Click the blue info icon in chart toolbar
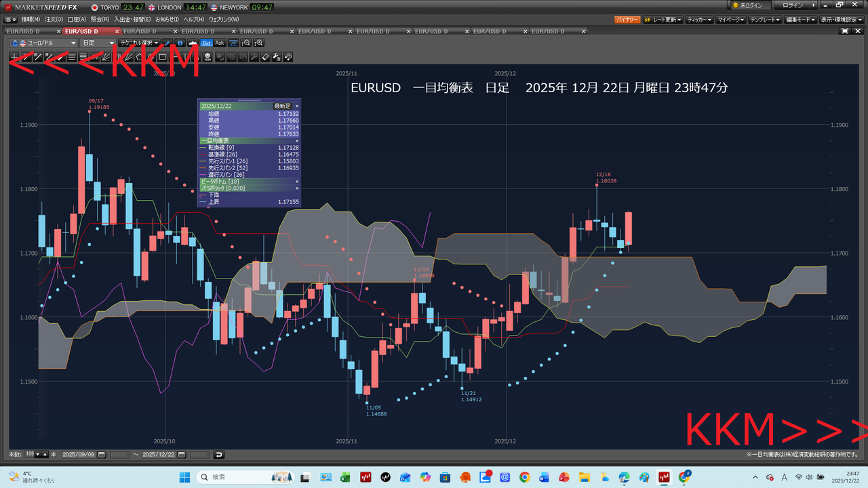This screenshot has width=868, height=488. coord(180,43)
